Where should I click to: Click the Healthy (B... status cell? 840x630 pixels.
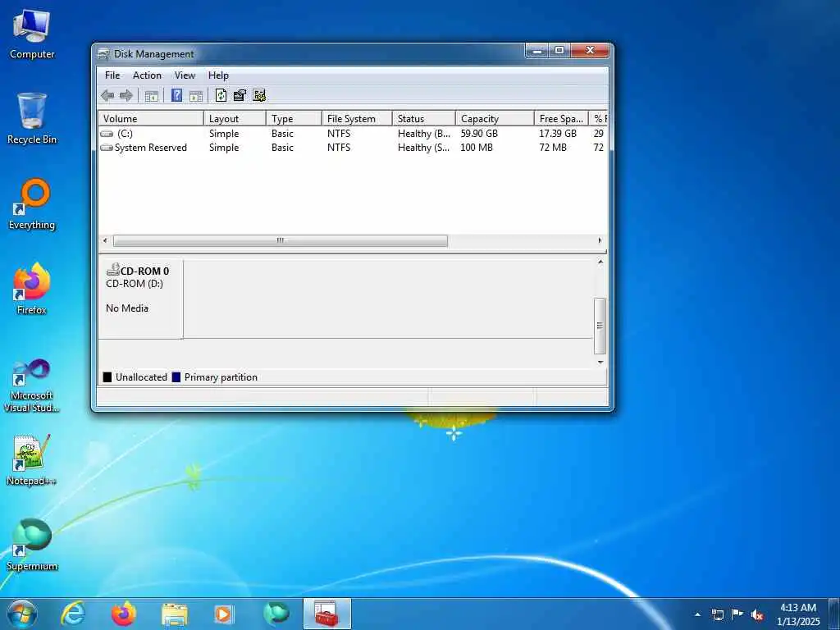tap(424, 134)
